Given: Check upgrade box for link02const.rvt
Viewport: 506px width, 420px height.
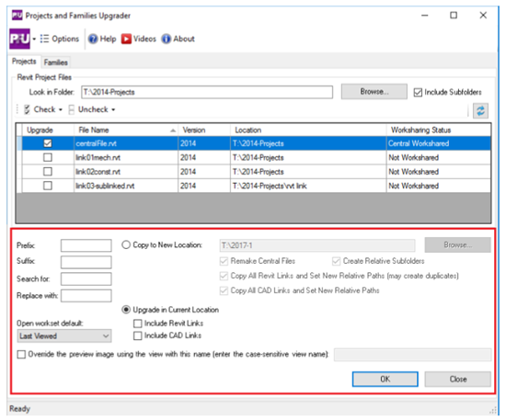Looking at the screenshot, I should tap(48, 172).
